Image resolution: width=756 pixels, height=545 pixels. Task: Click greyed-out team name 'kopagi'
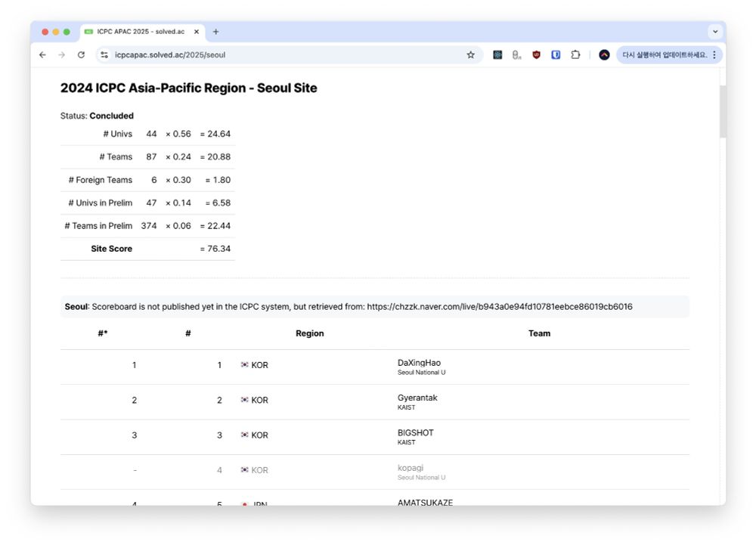[411, 468]
